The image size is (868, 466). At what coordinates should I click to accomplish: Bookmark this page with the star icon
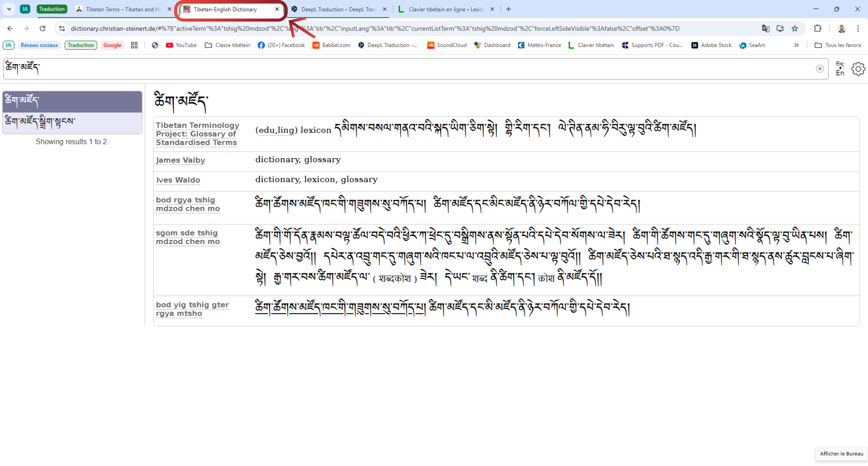pos(795,29)
